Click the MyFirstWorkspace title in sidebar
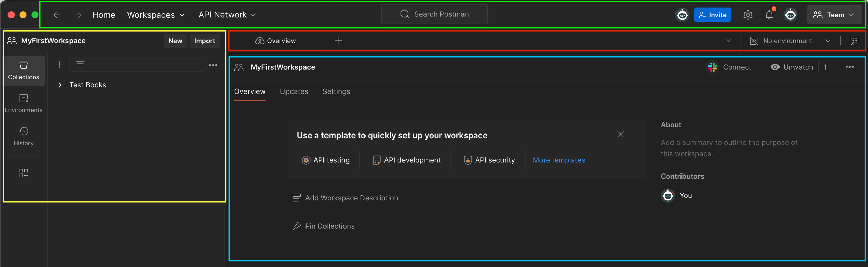868x267 pixels. [53, 41]
